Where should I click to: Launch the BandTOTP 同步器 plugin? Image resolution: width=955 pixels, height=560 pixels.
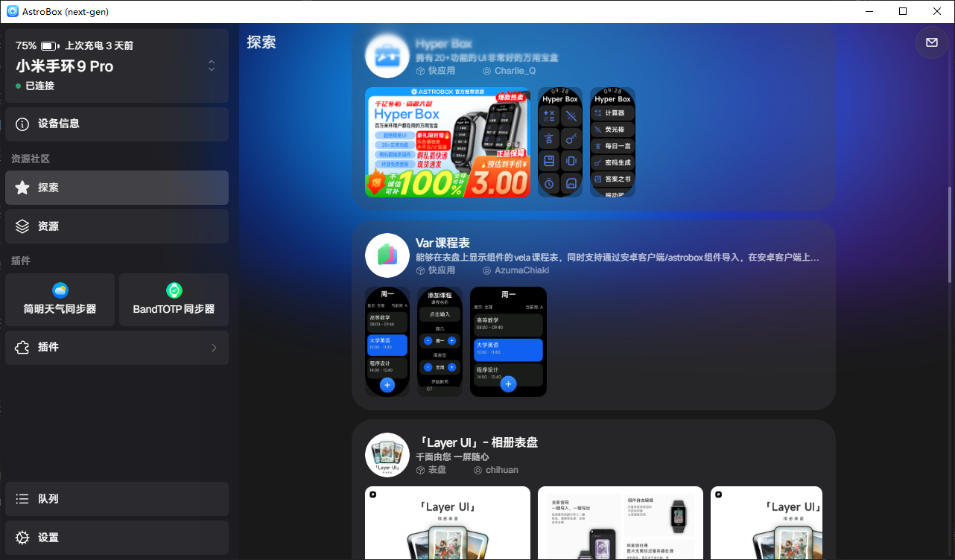174,299
